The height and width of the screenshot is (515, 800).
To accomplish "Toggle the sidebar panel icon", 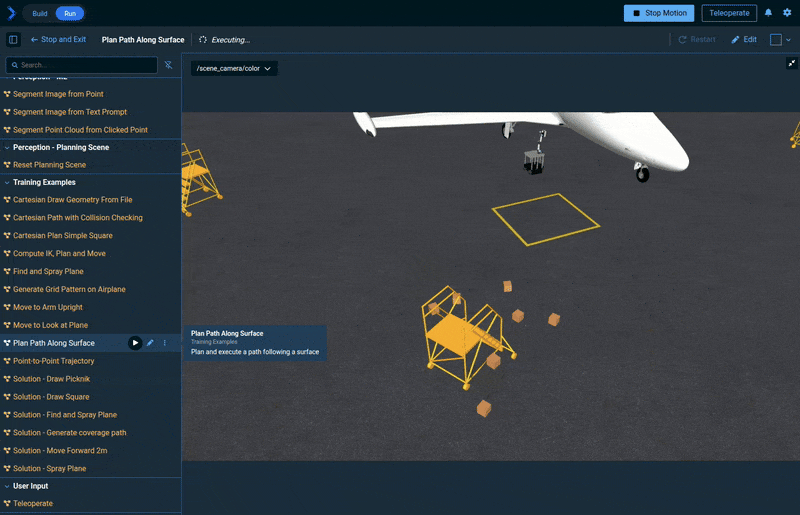I will pos(13,40).
